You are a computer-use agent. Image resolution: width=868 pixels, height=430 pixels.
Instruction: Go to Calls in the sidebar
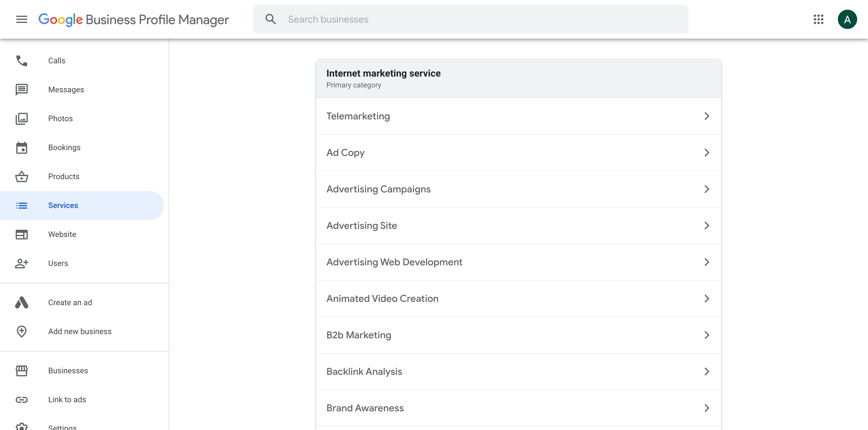tap(57, 61)
